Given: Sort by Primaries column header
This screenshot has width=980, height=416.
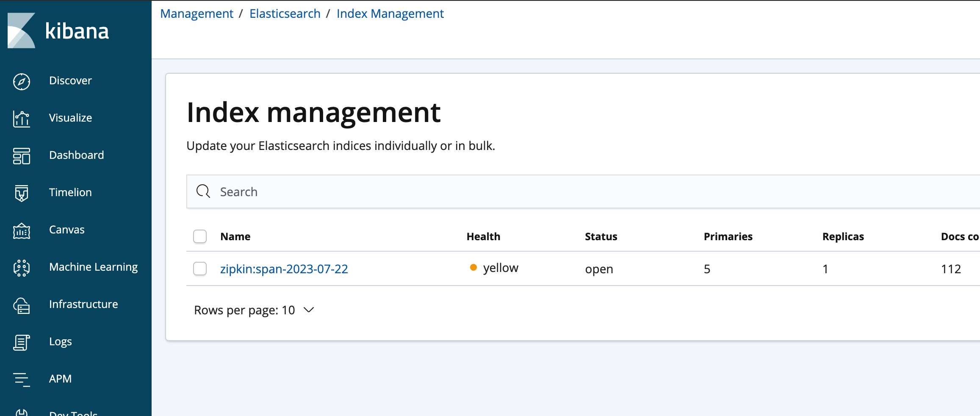Looking at the screenshot, I should point(728,236).
